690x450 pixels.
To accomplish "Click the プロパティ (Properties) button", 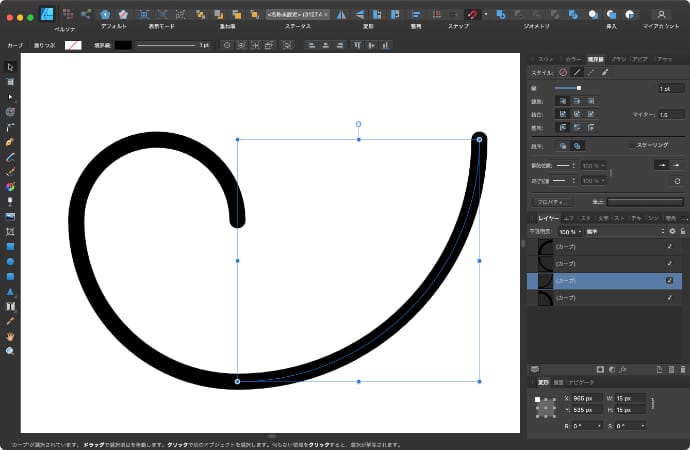I will click(x=553, y=202).
